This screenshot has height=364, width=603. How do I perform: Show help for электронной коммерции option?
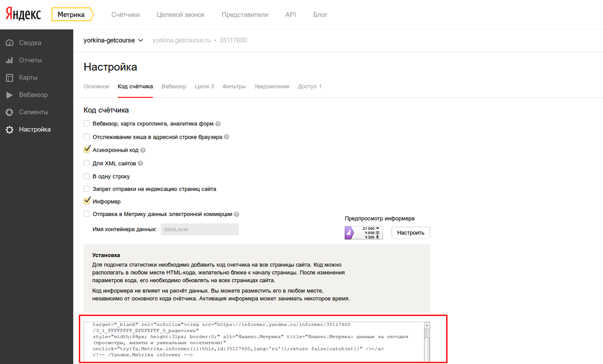237,214
